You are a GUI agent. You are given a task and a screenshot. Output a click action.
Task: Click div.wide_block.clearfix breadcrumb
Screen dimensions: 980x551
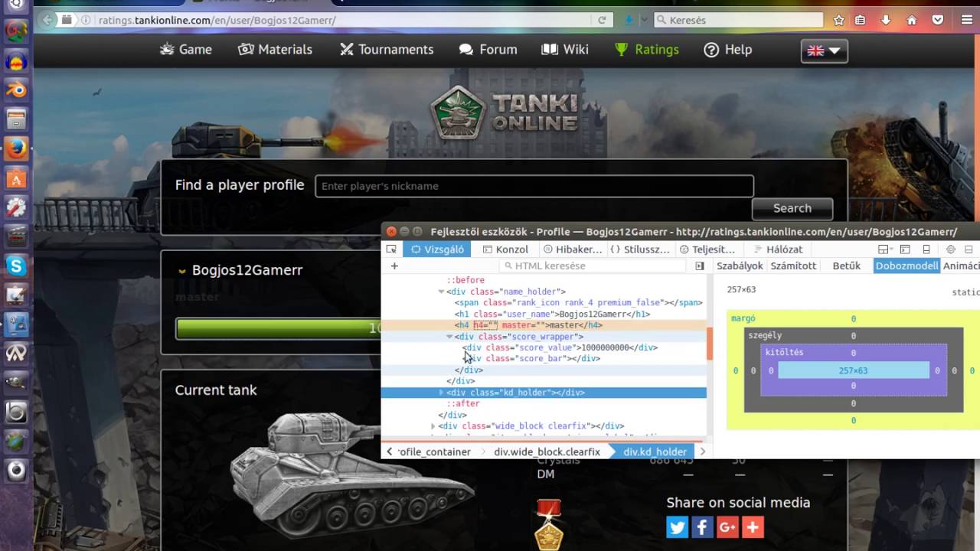click(x=547, y=452)
